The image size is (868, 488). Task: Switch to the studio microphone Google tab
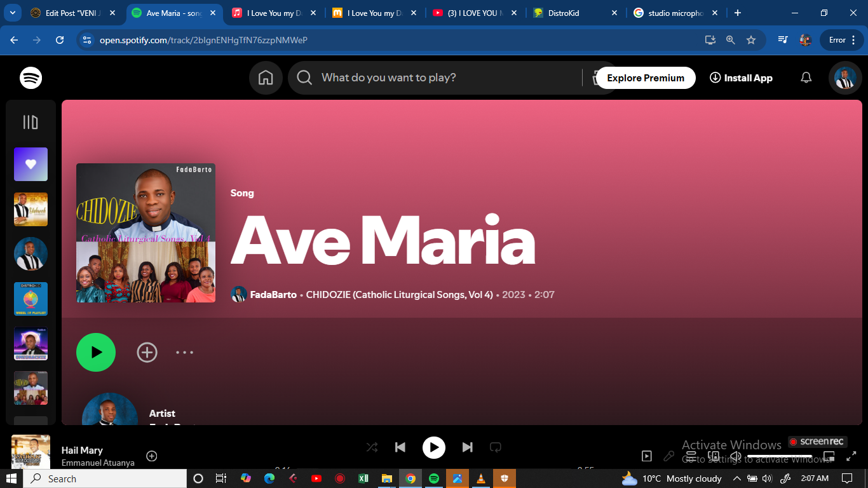675,13
